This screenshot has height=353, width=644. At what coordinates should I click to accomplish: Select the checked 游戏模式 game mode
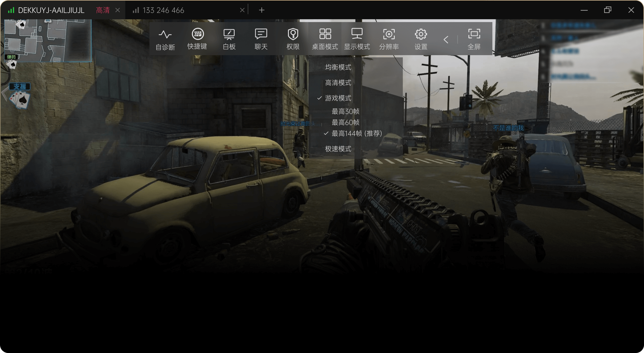(338, 98)
